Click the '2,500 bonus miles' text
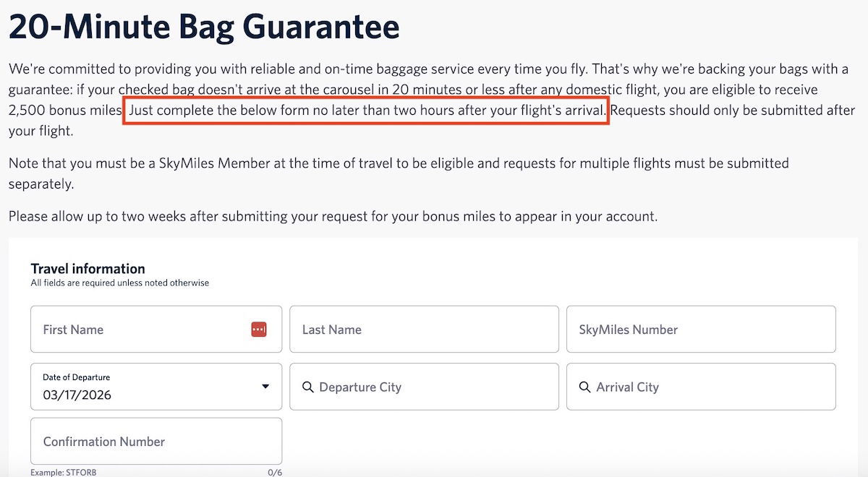 [x=65, y=111]
